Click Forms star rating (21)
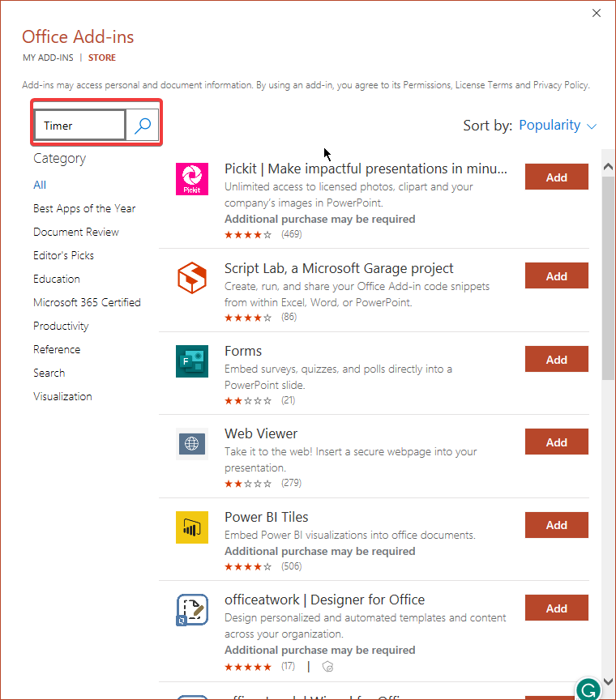 248,400
